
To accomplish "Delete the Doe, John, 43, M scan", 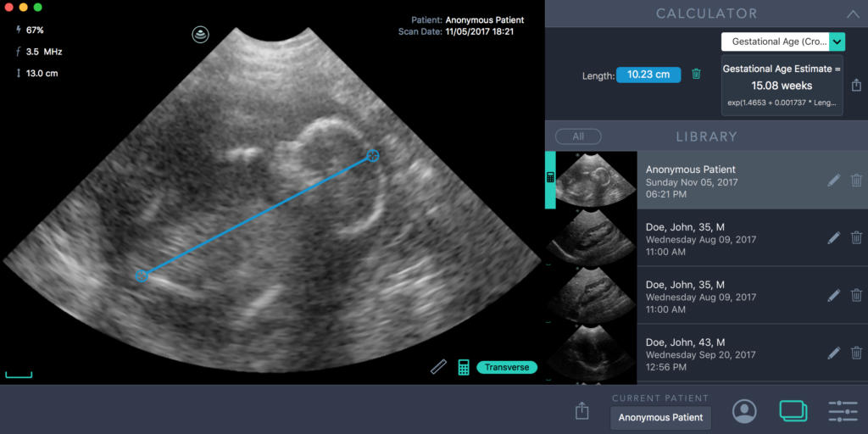I will click(856, 353).
